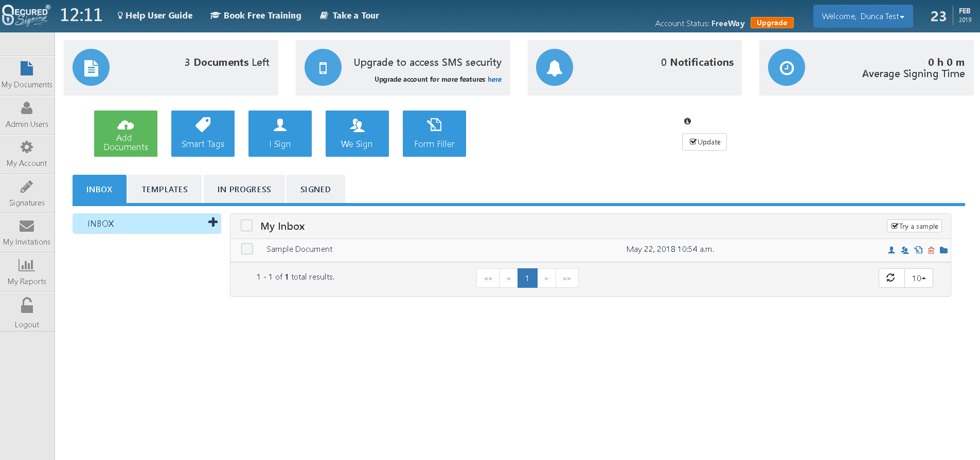Go to next page of results
This screenshot has width=980, height=460.
tap(546, 278)
